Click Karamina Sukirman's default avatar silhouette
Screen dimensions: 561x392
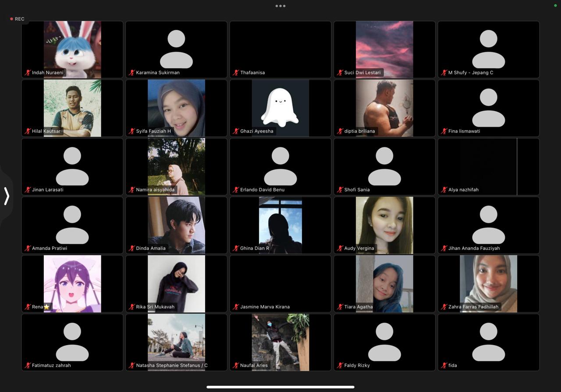[176, 49]
